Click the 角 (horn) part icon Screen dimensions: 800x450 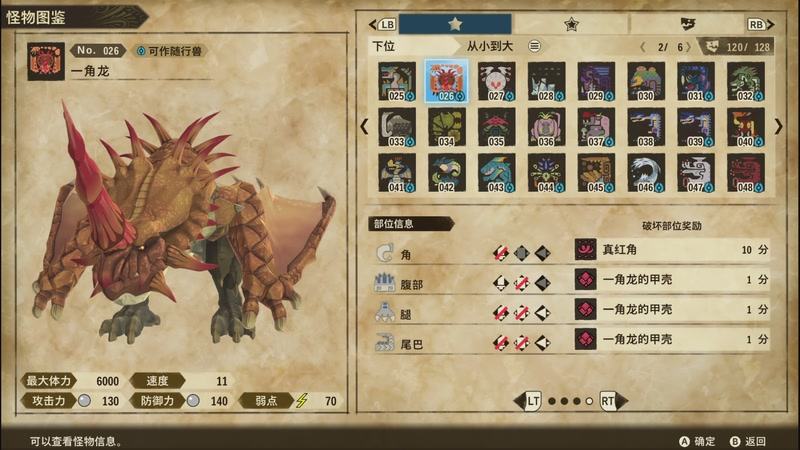(x=384, y=253)
